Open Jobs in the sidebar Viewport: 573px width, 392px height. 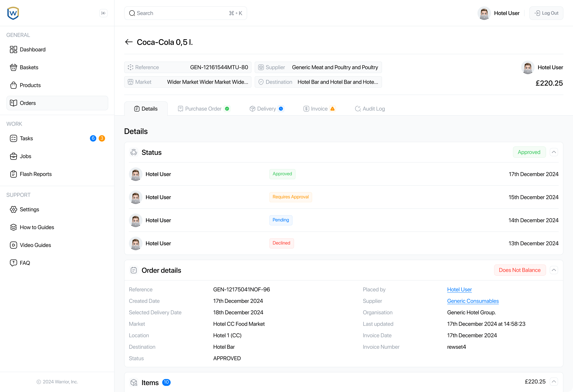[57, 156]
